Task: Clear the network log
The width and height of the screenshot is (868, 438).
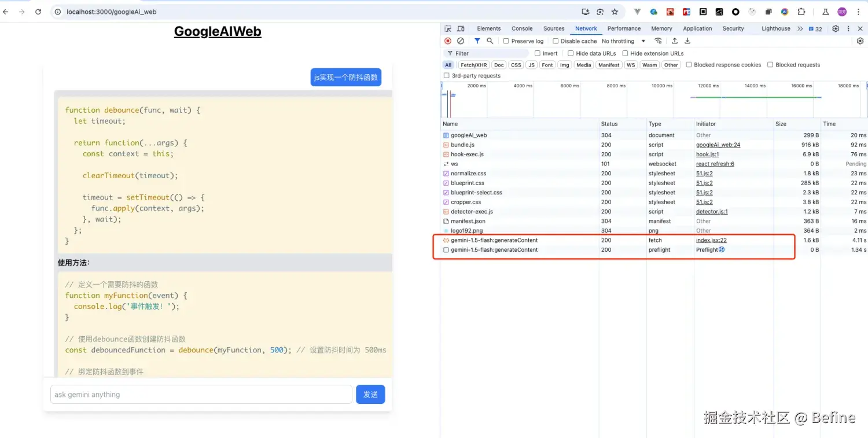Action: [x=461, y=41]
